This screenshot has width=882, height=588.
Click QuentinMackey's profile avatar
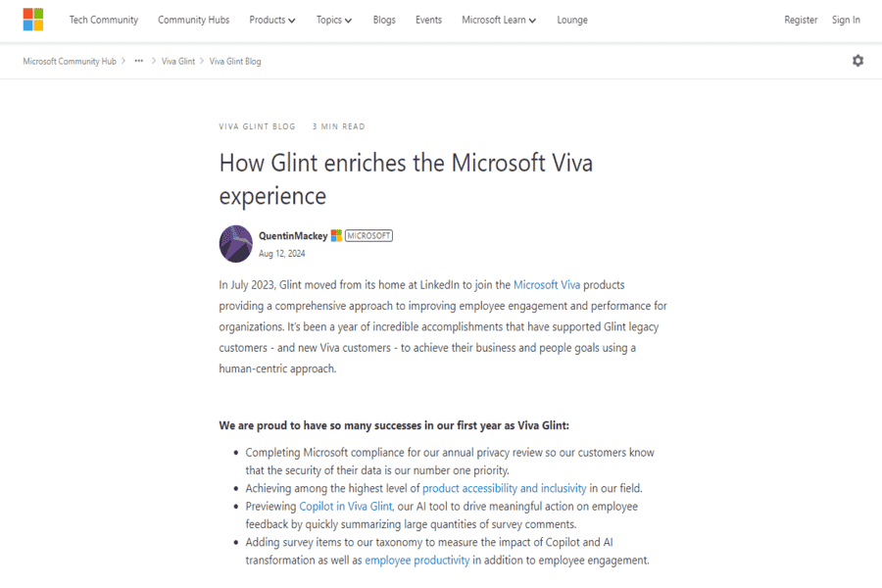[x=235, y=244]
